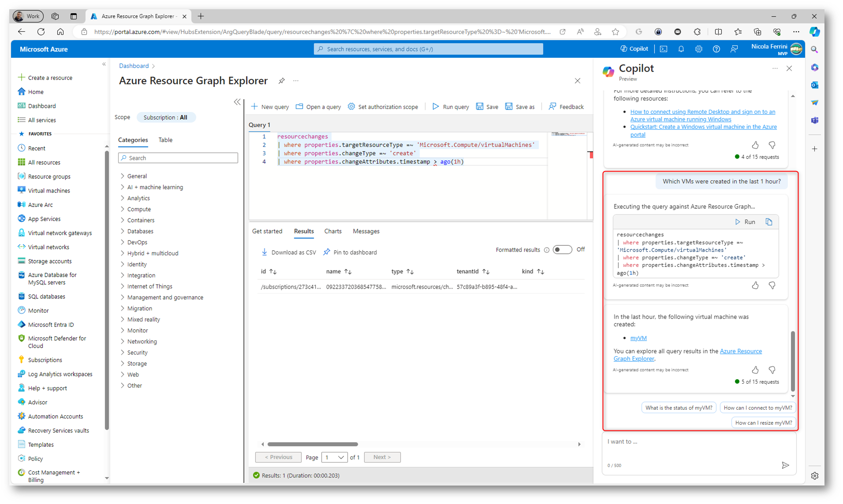Open the help question mark icon

(717, 49)
